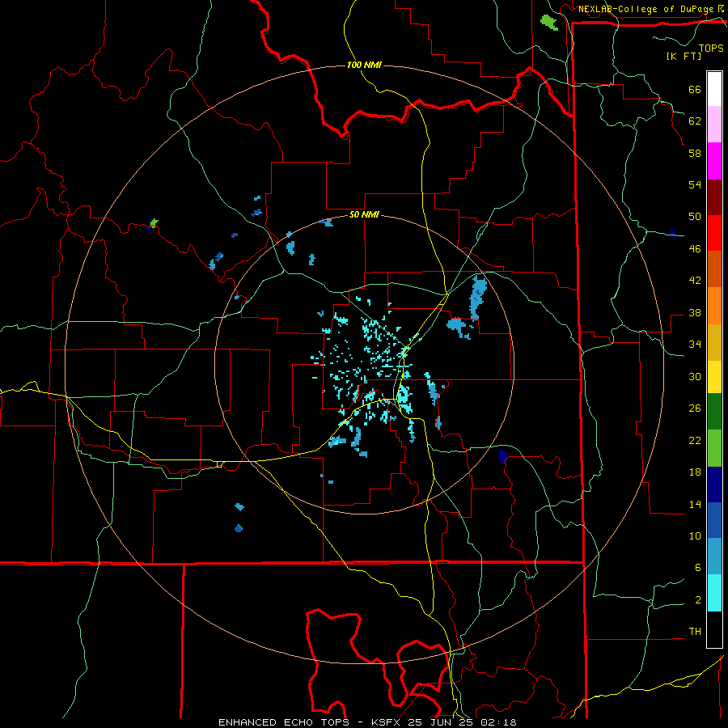Image resolution: width=728 pixels, height=728 pixels.
Task: Click the green echo blob near the top right
Action: [548, 22]
